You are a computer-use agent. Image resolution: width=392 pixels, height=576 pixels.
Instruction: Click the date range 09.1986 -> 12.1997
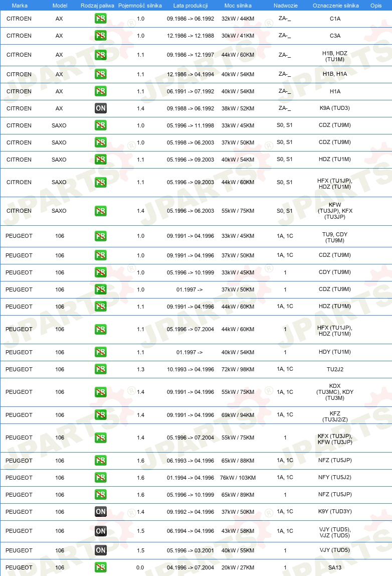190,55
